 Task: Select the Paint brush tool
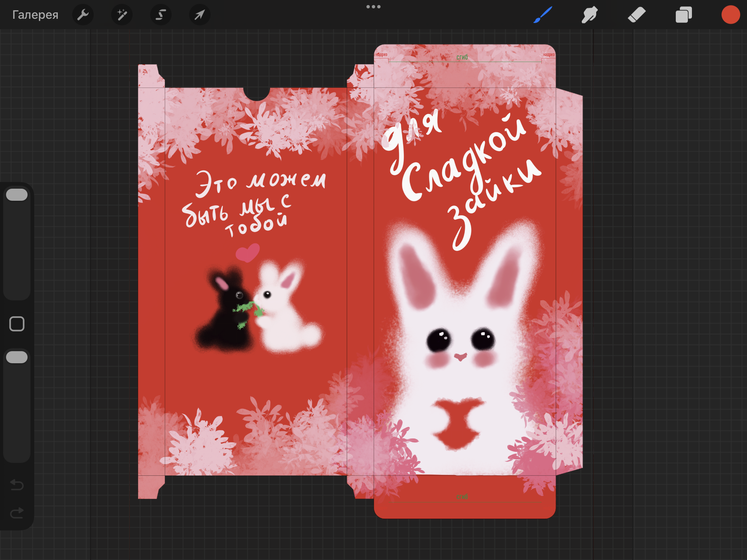point(543,15)
